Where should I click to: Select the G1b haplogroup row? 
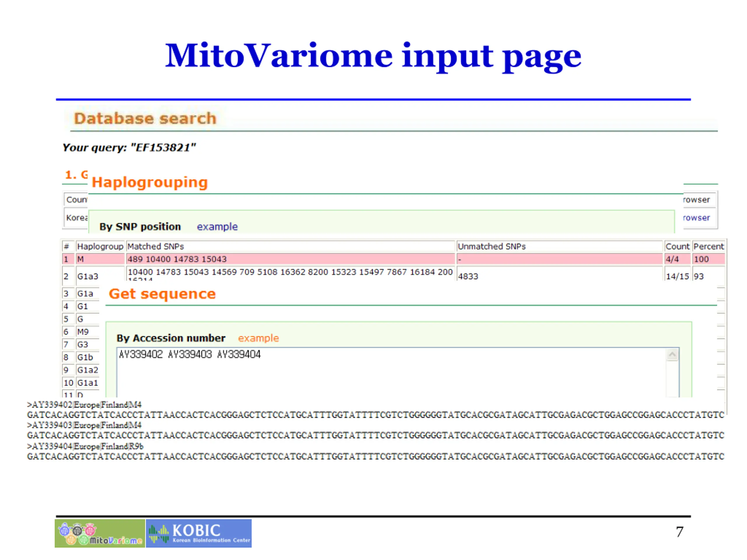(85, 357)
